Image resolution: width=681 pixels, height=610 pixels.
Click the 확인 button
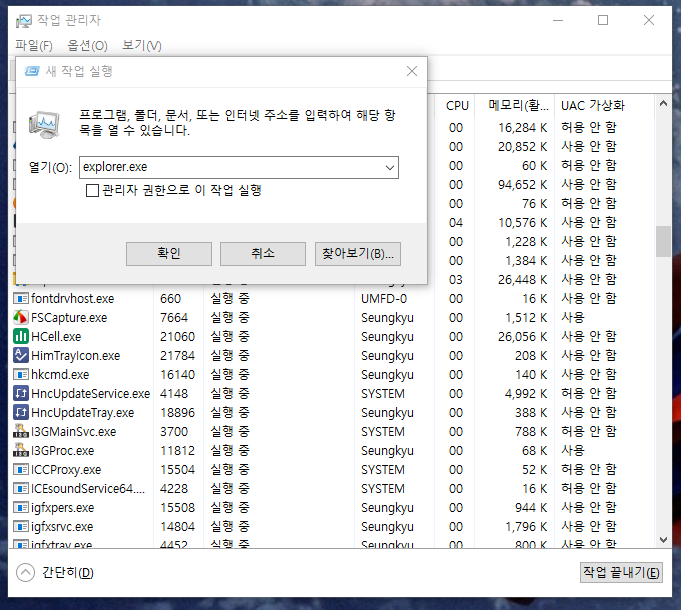click(169, 254)
